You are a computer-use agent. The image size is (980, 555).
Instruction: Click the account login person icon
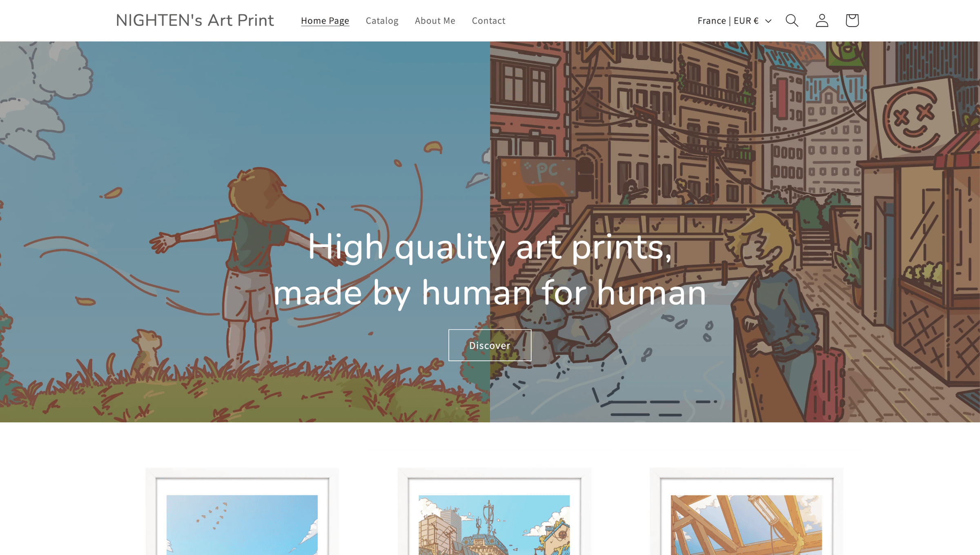click(822, 20)
